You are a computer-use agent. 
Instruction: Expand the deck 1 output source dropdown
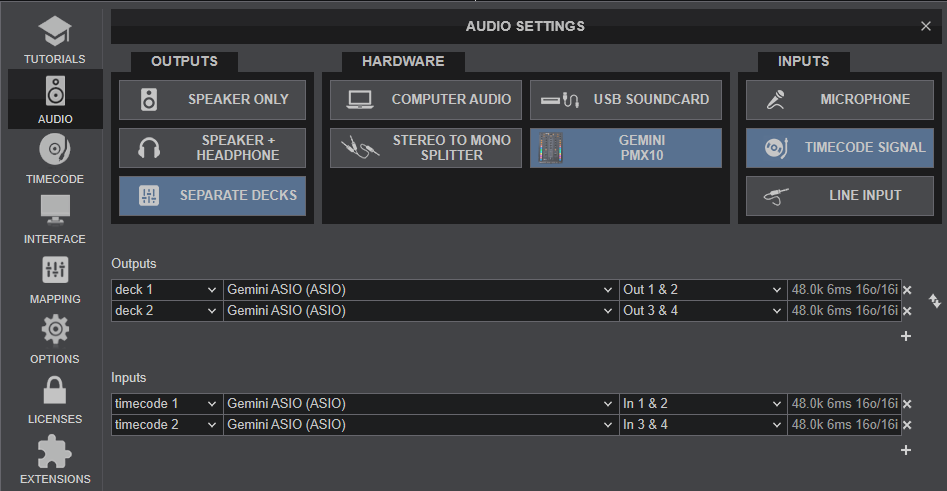(x=166, y=290)
